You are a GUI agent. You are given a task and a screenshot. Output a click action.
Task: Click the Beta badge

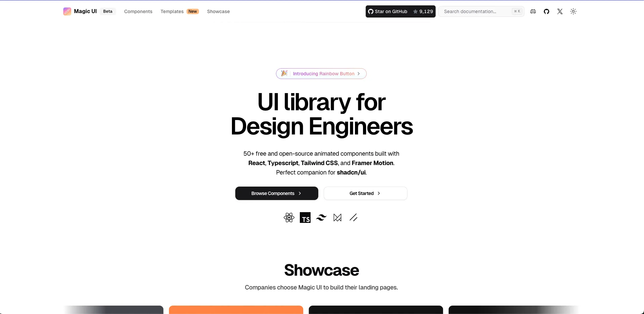point(108,11)
